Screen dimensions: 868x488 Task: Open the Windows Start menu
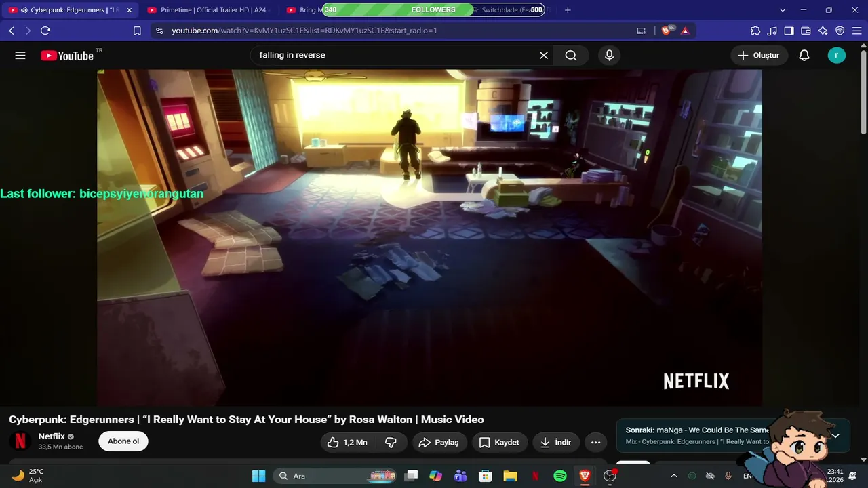coord(258,476)
